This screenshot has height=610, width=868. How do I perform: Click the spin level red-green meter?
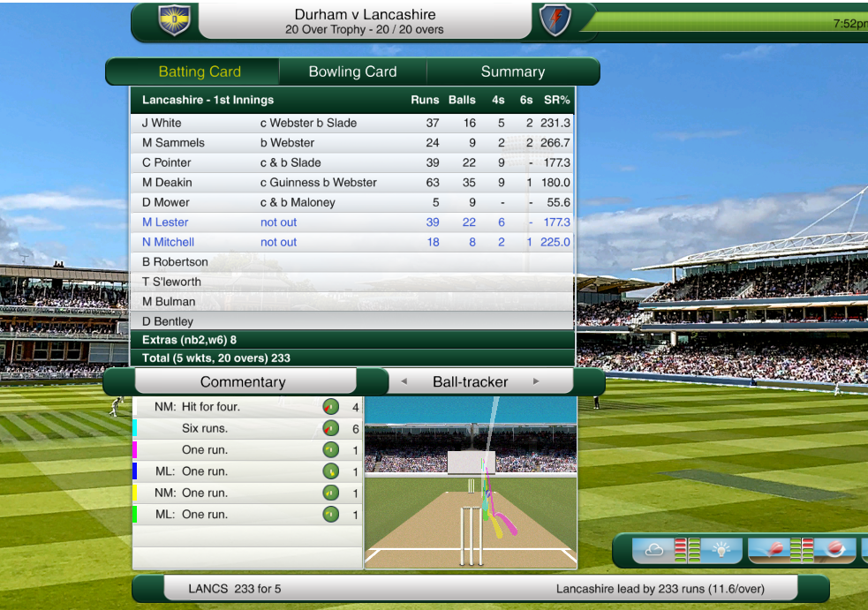coord(808,550)
